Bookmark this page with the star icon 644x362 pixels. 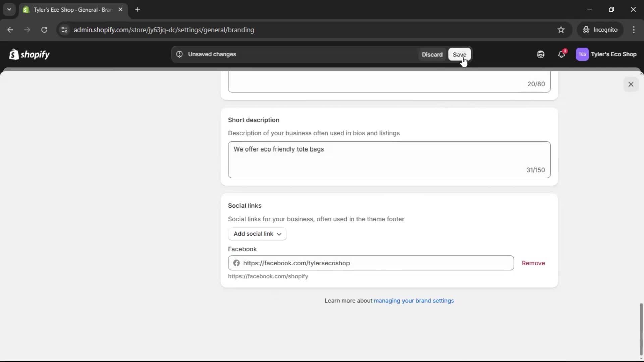click(x=561, y=30)
